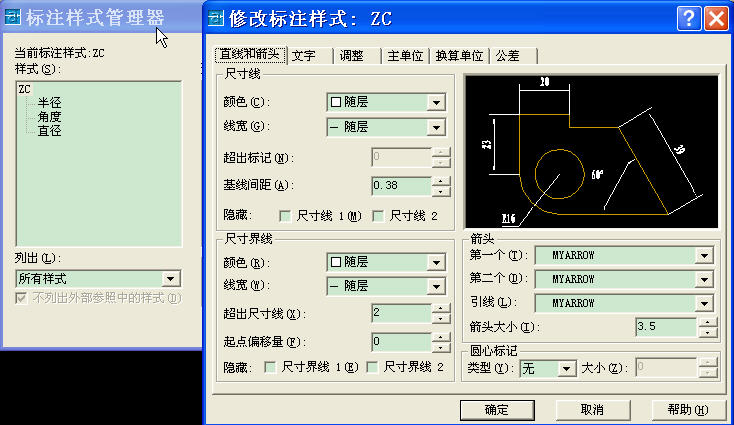The image size is (734, 425).
Task: Toggle hide 尺寸线 1(M) checkbox
Action: point(285,216)
